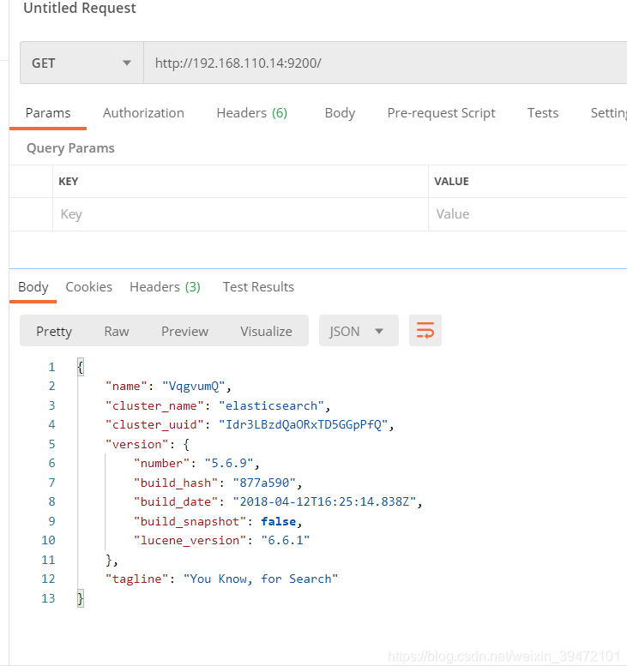Click line number 13 in the gutter

click(48, 598)
